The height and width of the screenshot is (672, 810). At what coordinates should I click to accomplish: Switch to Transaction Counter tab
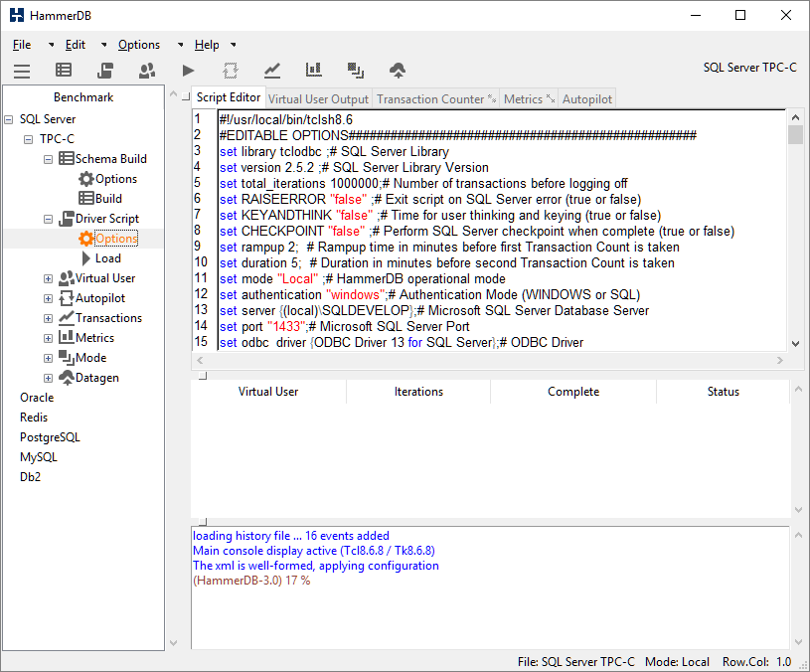(x=436, y=99)
